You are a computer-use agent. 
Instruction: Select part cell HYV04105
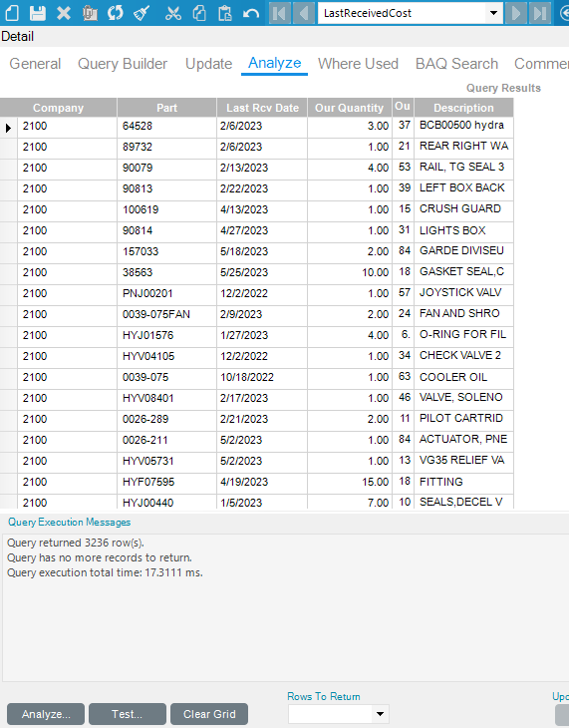coord(166,356)
